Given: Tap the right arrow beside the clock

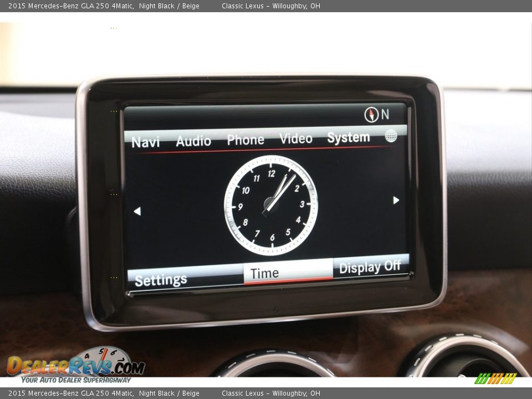Looking at the screenshot, I should (x=396, y=200).
